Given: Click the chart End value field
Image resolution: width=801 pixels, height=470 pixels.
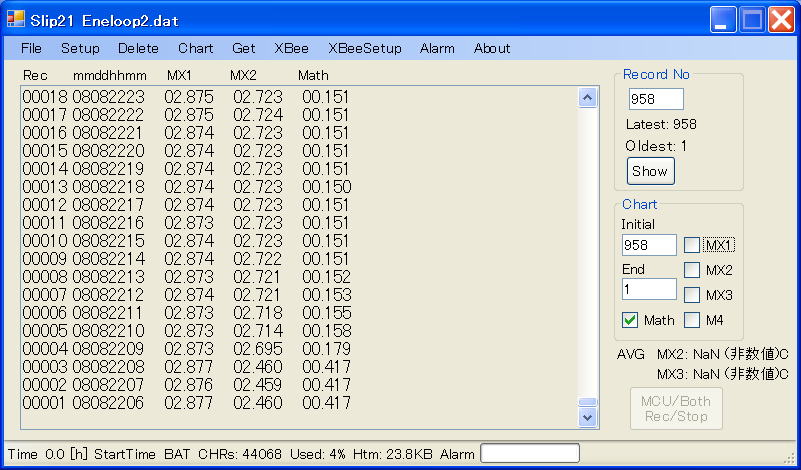Looking at the screenshot, I should 649,289.
